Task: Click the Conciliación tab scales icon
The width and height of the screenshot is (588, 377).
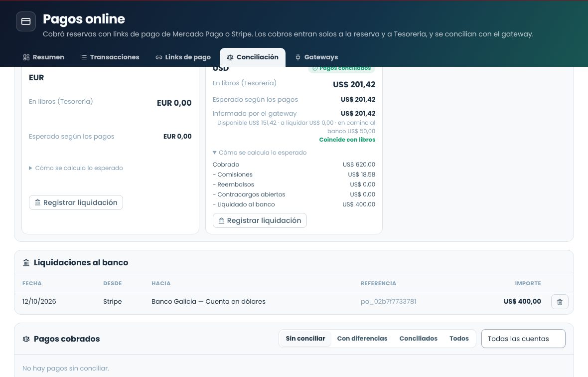Action: coord(230,57)
